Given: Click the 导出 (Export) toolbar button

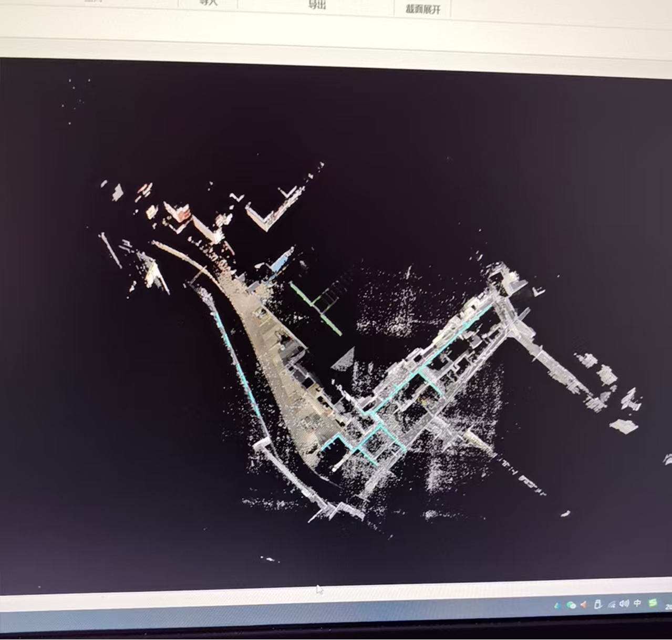Looking at the screenshot, I should (317, 5).
